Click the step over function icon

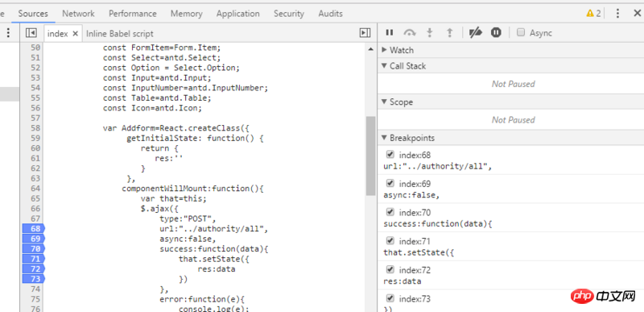click(410, 33)
